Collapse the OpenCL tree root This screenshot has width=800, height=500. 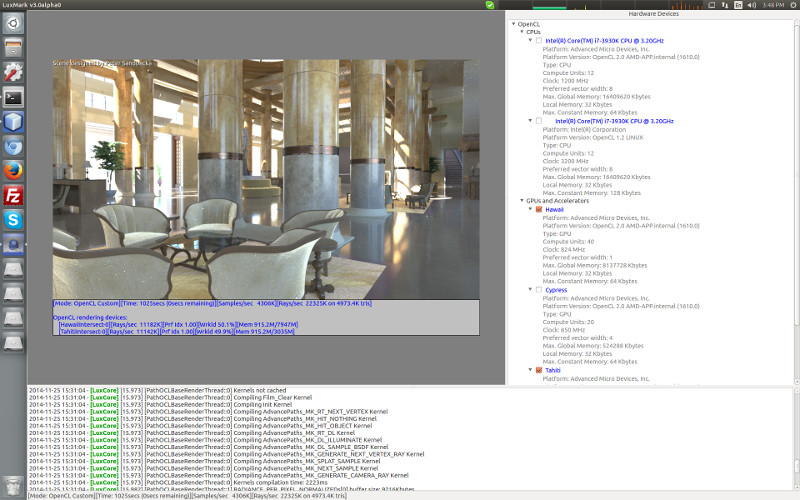pyautogui.click(x=514, y=24)
